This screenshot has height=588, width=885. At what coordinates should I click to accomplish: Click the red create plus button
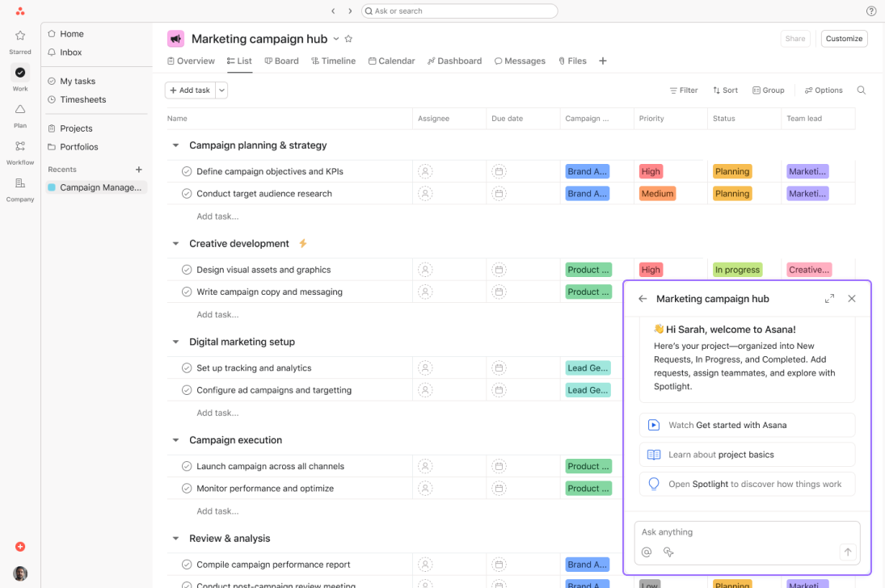click(x=20, y=547)
